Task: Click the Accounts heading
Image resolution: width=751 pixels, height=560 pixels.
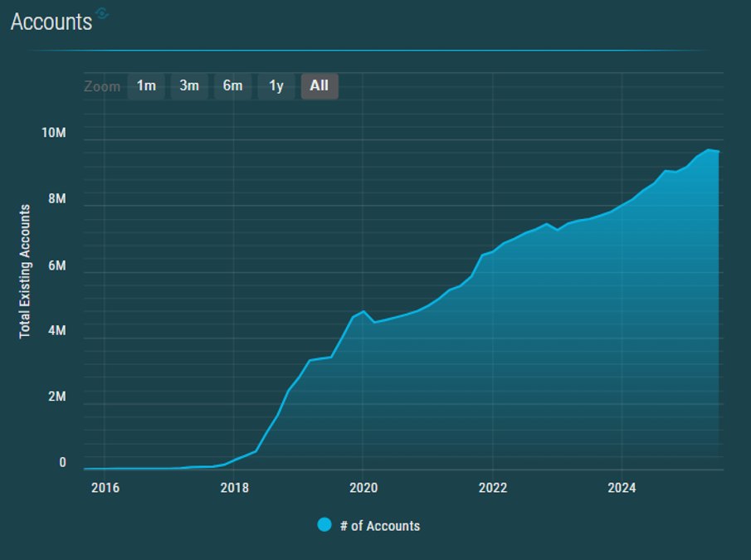Action: coord(51,22)
